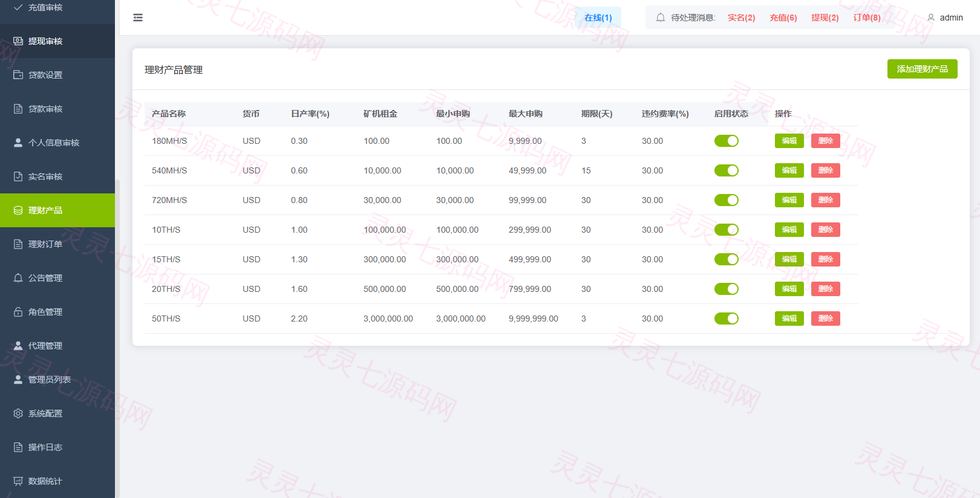
Task: Click the 管理员列表 person icon
Action: 18,380
